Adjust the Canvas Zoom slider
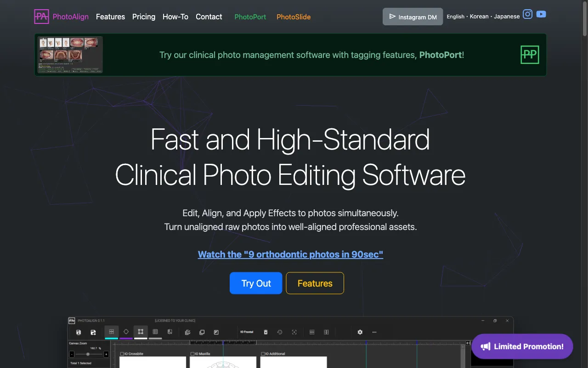The width and height of the screenshot is (588, 368). pos(89,354)
